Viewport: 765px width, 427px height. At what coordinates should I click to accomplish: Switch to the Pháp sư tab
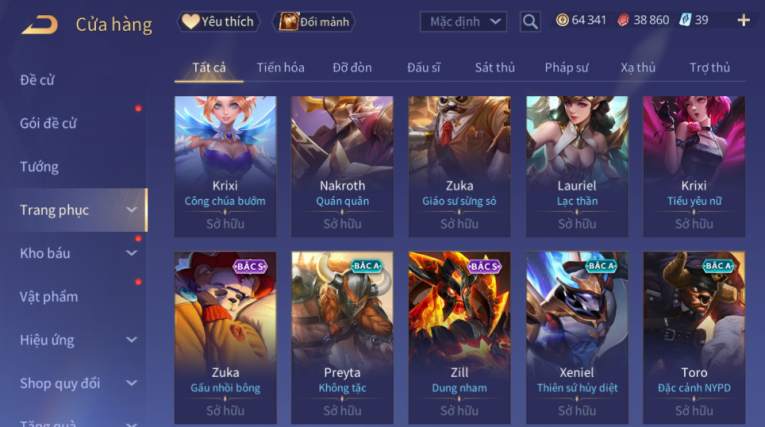pos(566,67)
